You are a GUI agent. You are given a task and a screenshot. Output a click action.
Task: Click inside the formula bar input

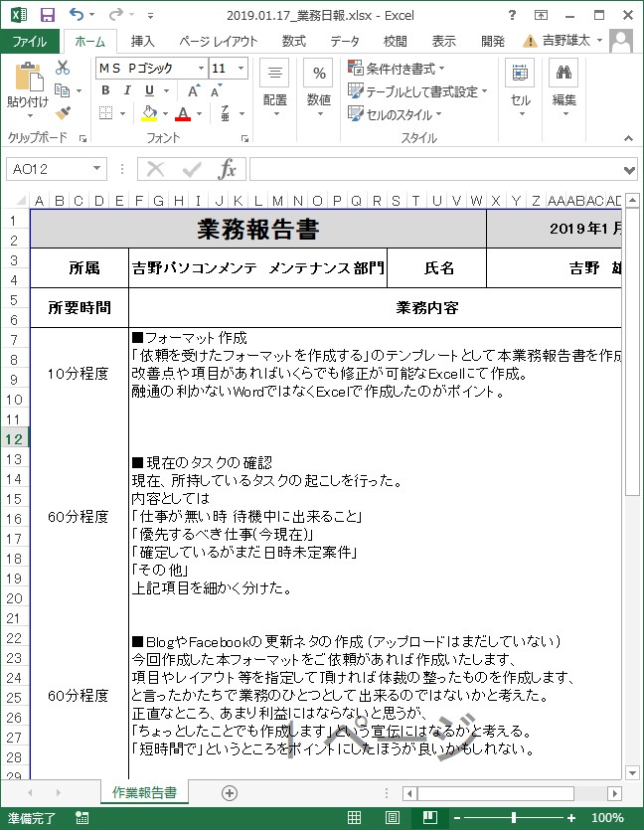pyautogui.click(x=436, y=169)
